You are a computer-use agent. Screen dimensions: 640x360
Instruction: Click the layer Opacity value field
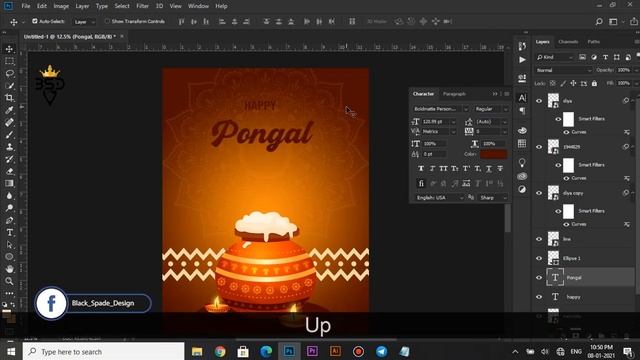tap(624, 70)
